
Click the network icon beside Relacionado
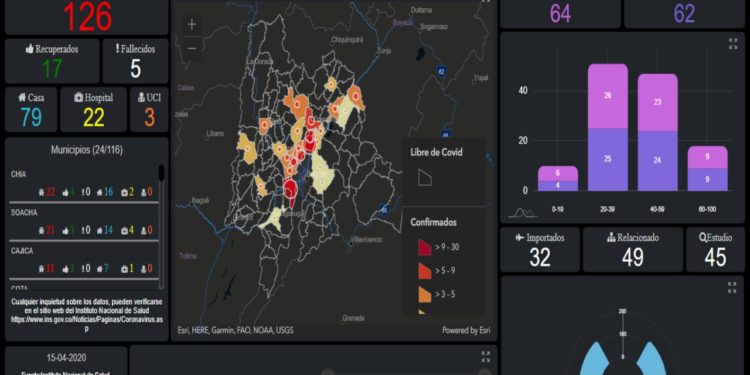pos(611,238)
